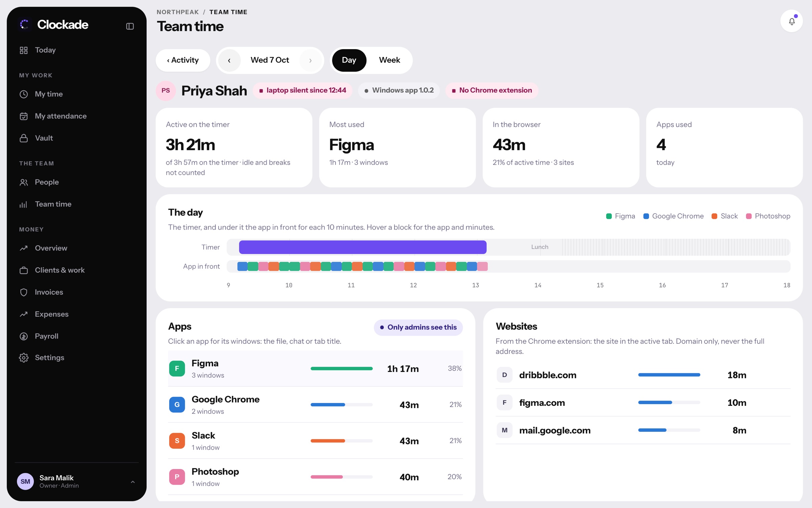Click the dribbble.com website row
The image size is (812, 508).
(x=643, y=375)
